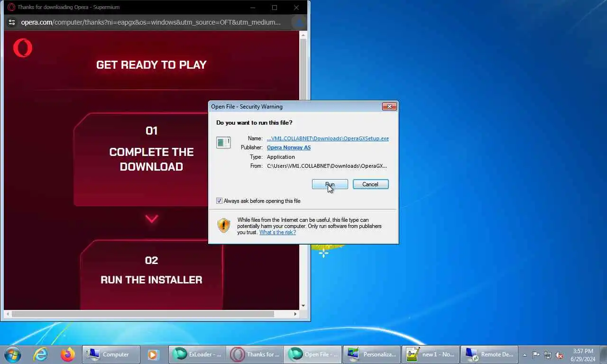Switch to the ExLoader taskbar item
607x364 pixels.
(197, 354)
